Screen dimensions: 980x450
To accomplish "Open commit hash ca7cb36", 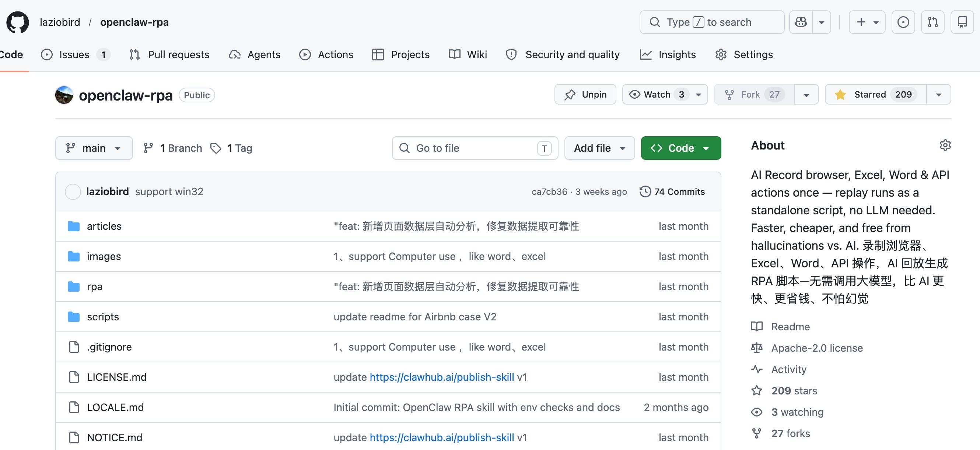I will coord(549,192).
